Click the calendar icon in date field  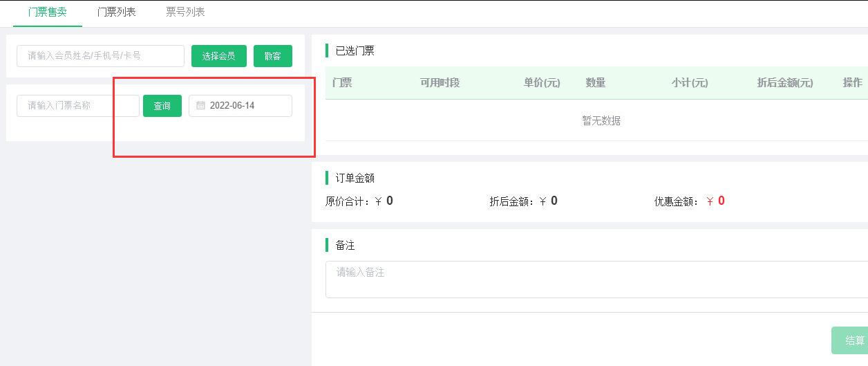[200, 106]
